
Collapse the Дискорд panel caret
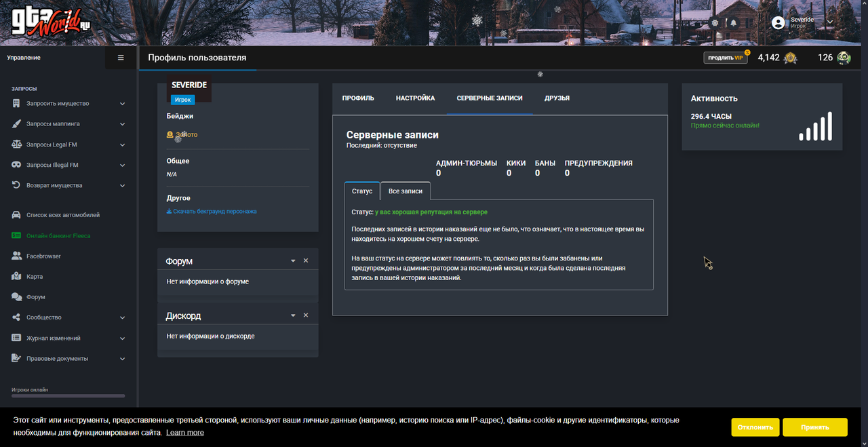[x=293, y=315]
